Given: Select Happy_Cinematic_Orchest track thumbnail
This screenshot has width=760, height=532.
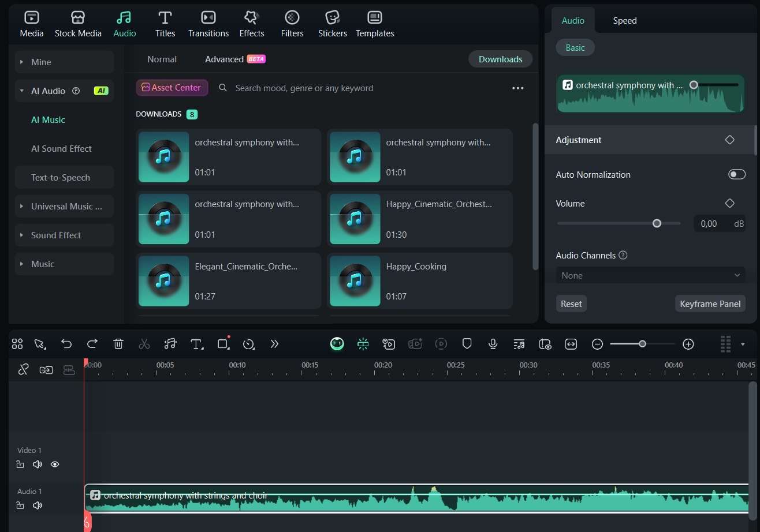Looking at the screenshot, I should (355, 219).
